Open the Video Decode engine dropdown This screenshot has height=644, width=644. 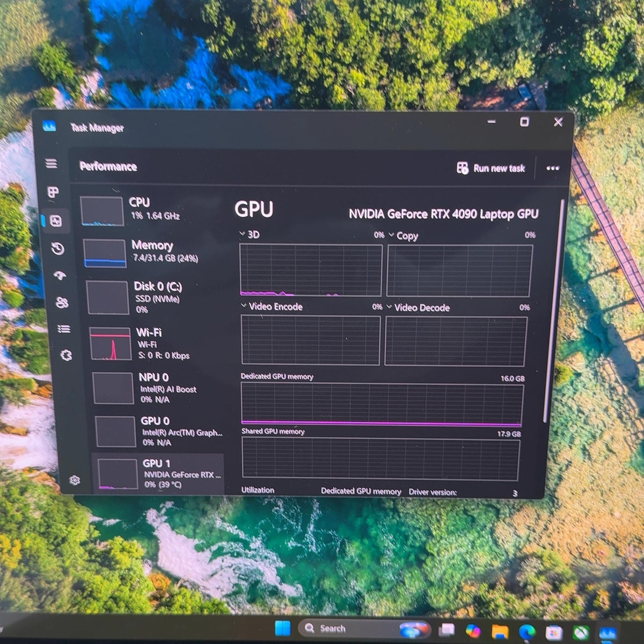coord(389,307)
